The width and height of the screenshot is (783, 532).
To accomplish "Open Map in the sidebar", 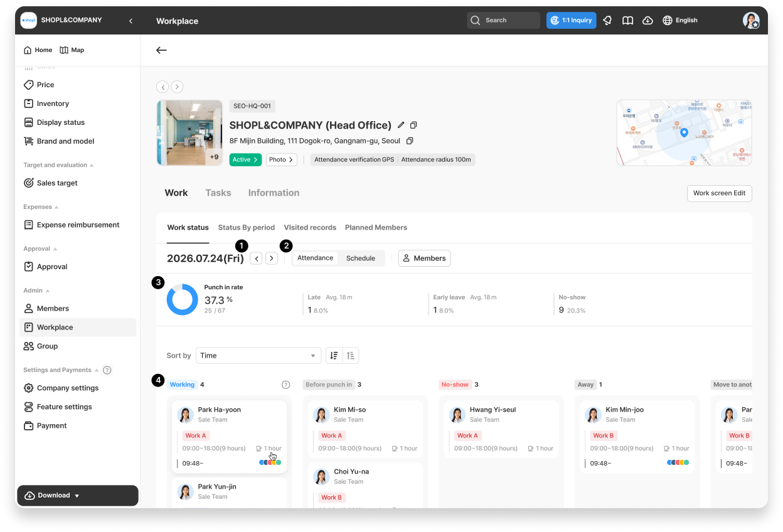I will (x=72, y=50).
